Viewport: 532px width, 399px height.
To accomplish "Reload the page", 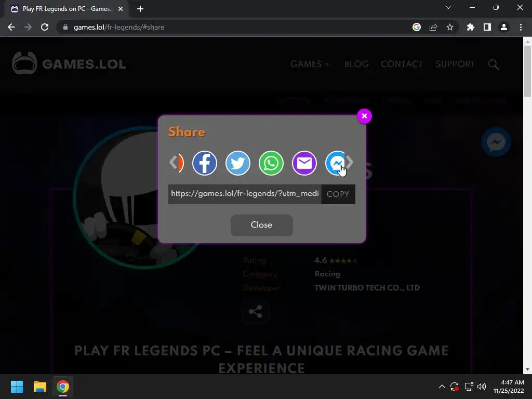I will pyautogui.click(x=45, y=27).
